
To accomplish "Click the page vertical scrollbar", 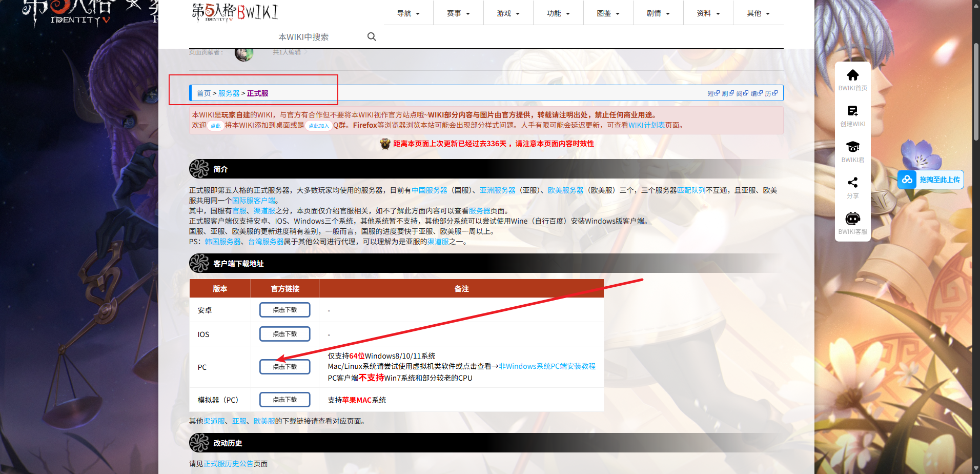I will tap(976, 92).
